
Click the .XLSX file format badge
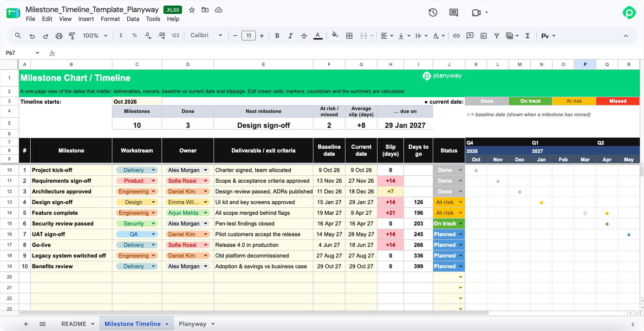coord(173,10)
